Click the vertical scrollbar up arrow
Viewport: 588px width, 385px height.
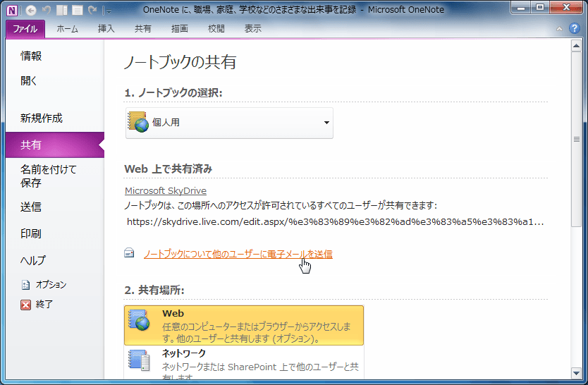click(576, 46)
